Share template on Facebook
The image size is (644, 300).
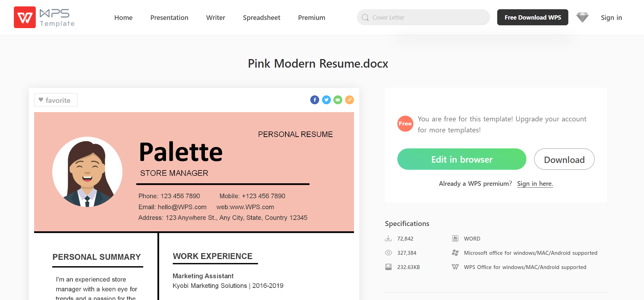click(x=315, y=100)
